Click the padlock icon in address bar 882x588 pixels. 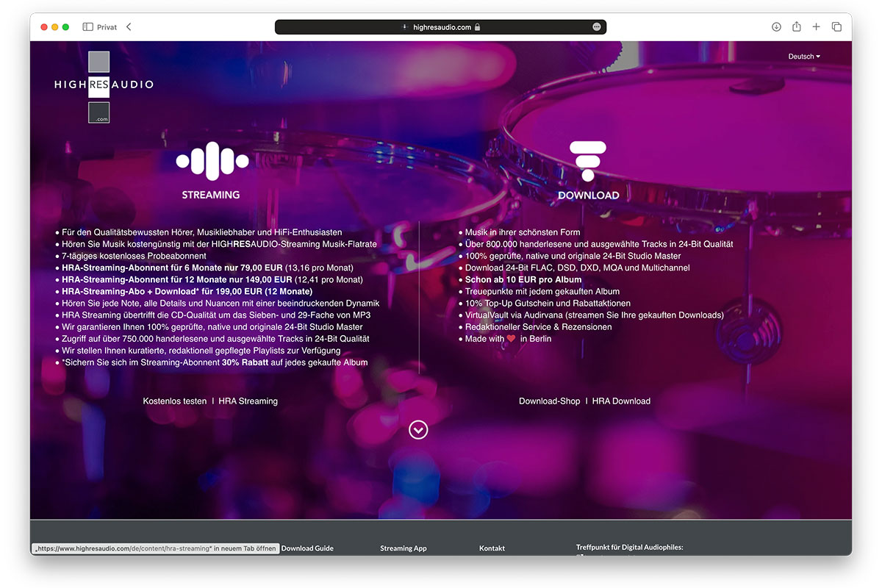[477, 27]
